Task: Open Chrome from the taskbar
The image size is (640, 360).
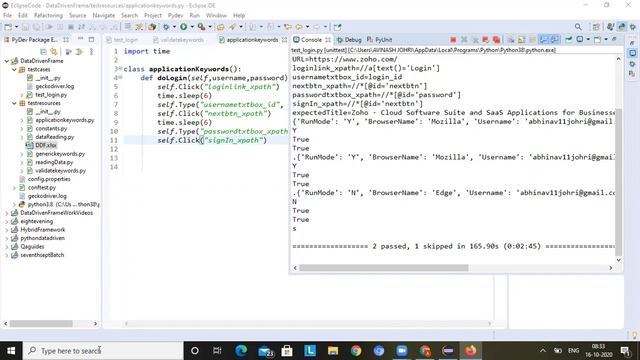Action: [356, 351]
